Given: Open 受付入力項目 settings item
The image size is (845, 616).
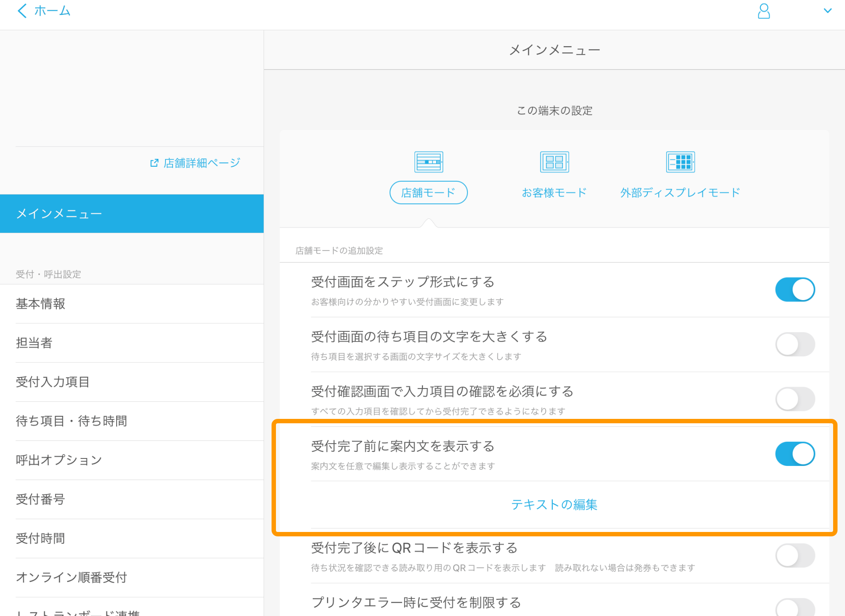Looking at the screenshot, I should click(x=132, y=382).
